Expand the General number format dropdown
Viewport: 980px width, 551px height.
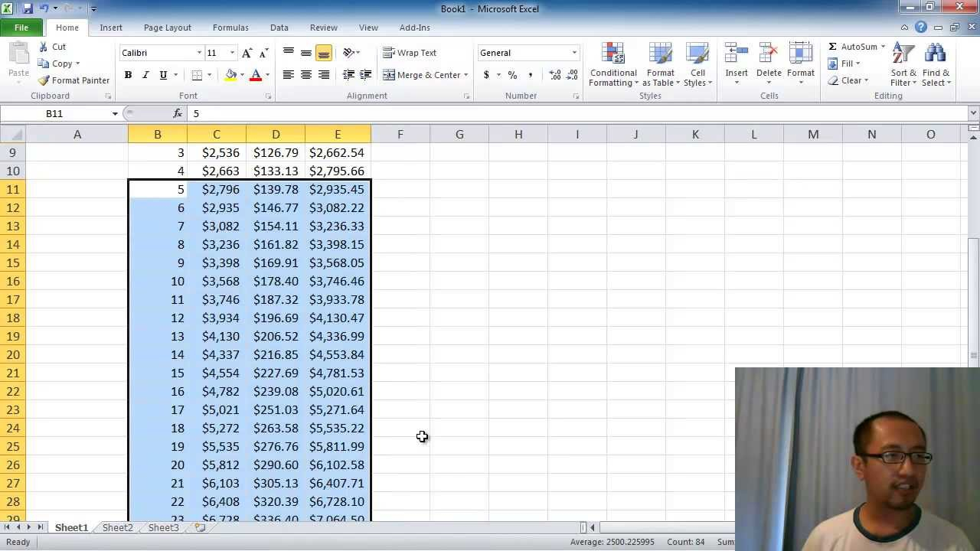[x=574, y=53]
